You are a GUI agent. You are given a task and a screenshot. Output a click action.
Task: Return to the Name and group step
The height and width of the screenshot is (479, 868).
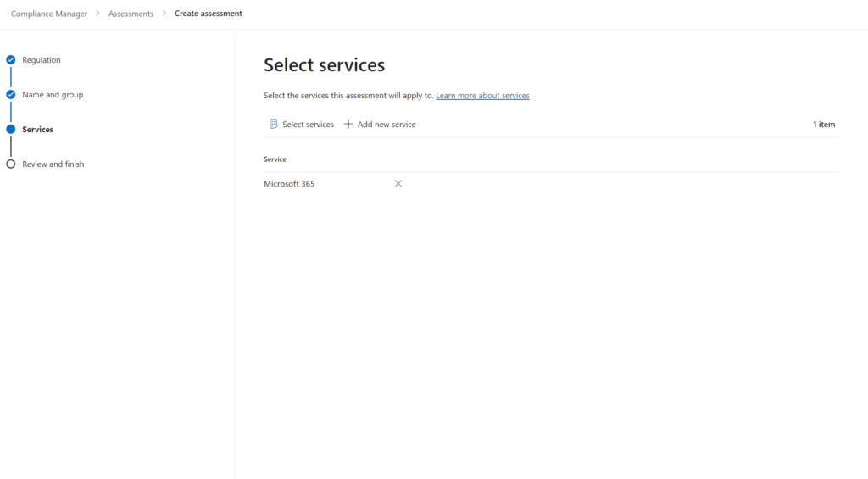click(x=53, y=95)
